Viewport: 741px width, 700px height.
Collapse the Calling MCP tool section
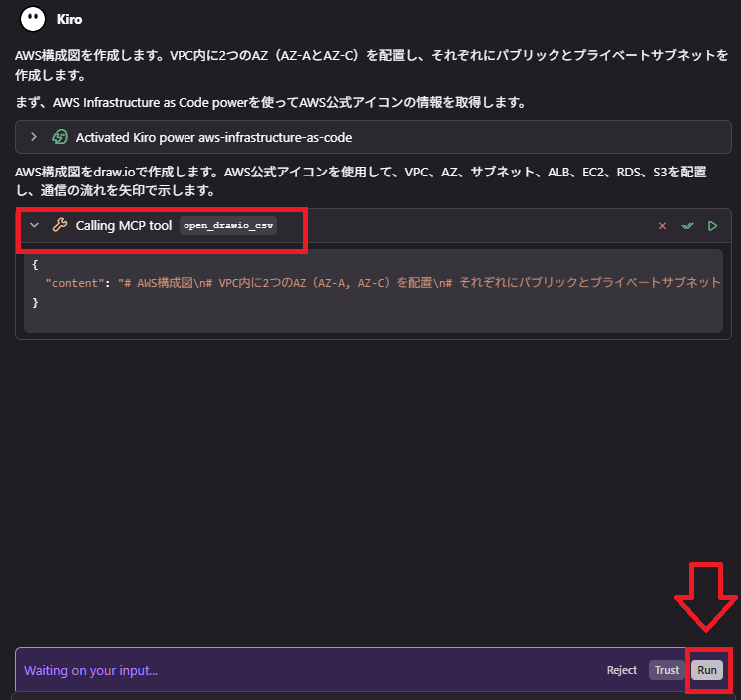pos(34,226)
